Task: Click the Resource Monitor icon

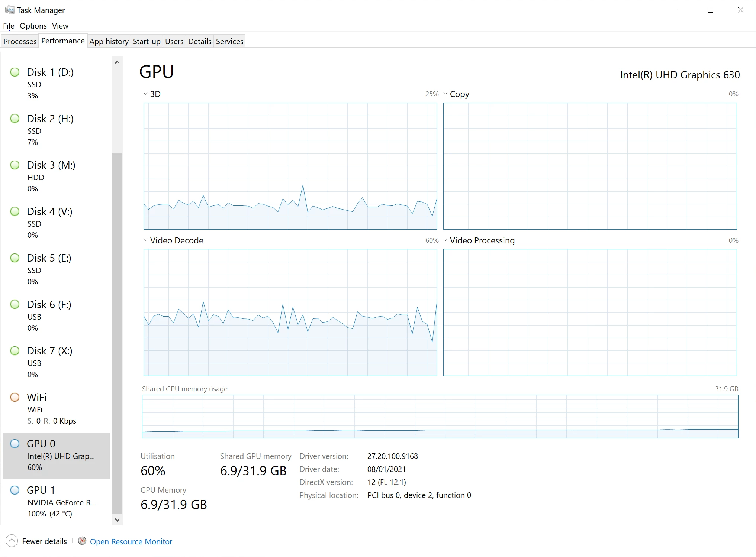Action: click(82, 541)
